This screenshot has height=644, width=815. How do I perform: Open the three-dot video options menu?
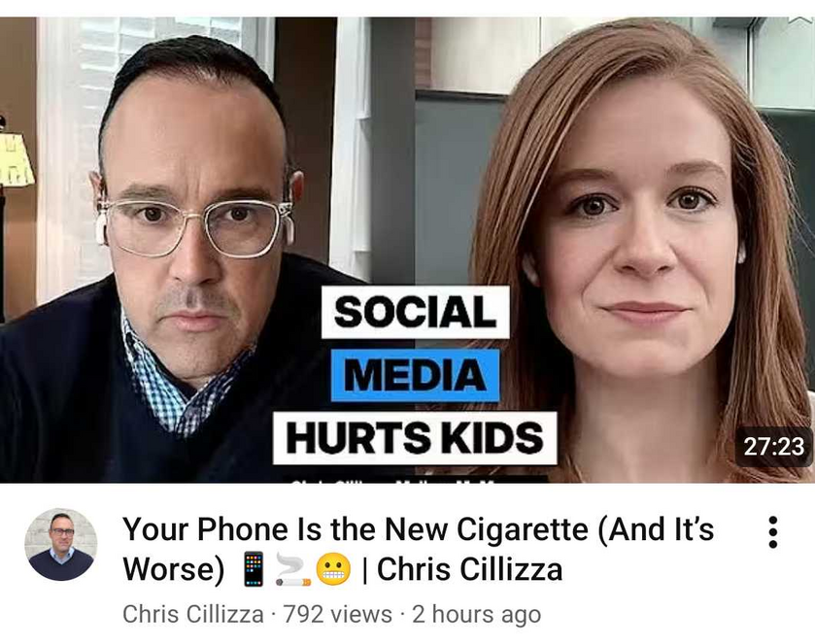tap(772, 531)
